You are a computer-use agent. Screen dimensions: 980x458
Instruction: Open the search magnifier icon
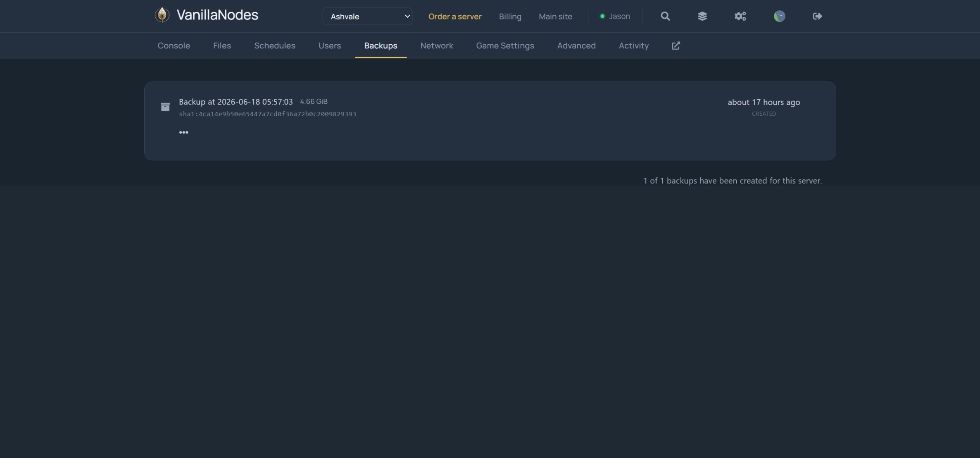click(x=665, y=16)
